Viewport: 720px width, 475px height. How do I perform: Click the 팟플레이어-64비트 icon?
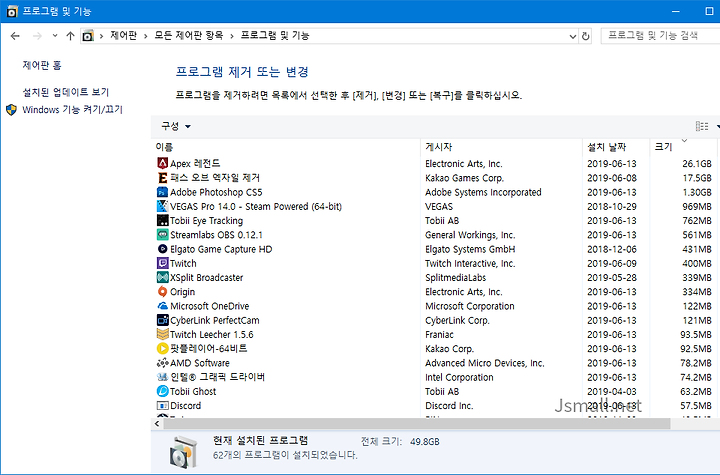coord(163,348)
